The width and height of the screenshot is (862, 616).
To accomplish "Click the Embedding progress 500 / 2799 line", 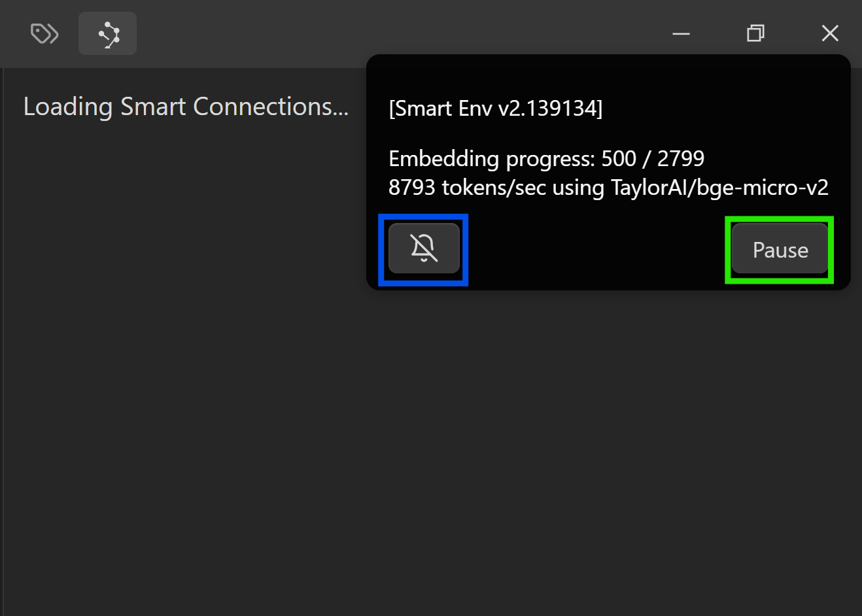I will pos(546,158).
